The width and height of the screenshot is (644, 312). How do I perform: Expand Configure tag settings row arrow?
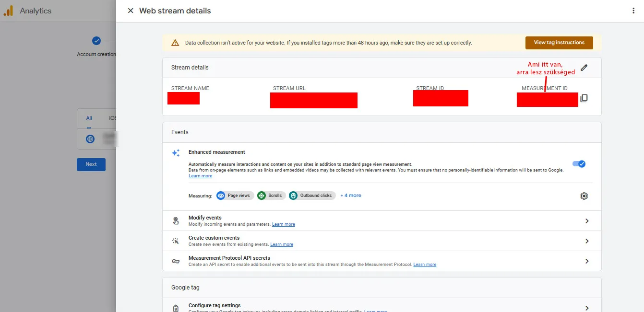point(587,308)
